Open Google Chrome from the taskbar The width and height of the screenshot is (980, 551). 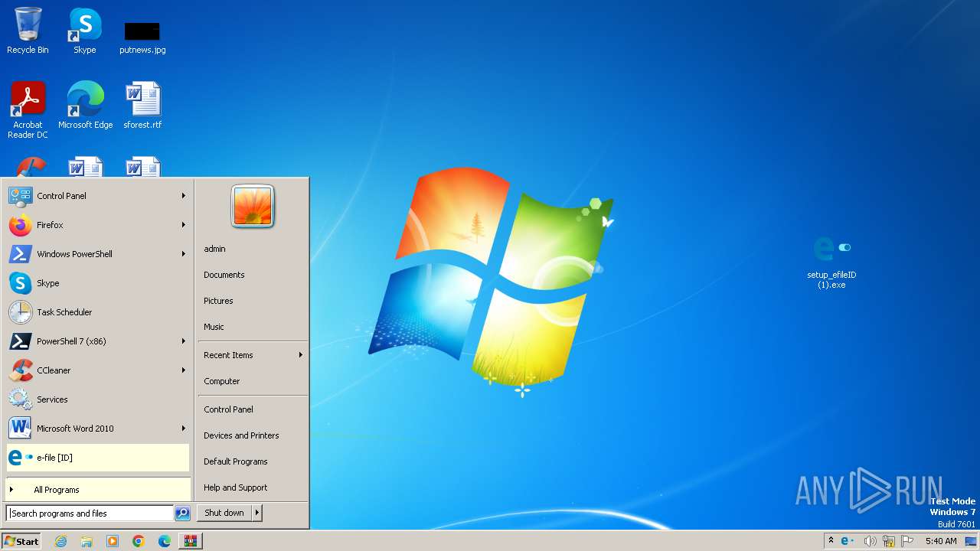[139, 541]
